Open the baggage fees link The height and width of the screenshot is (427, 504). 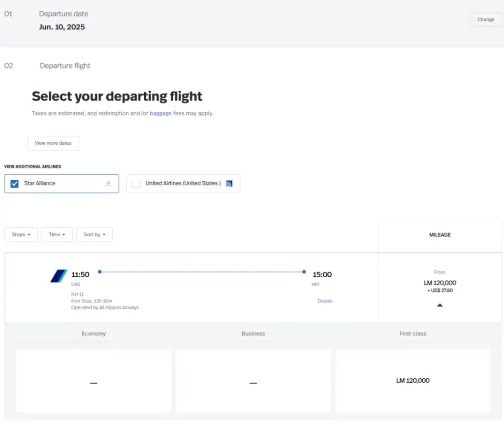point(160,113)
